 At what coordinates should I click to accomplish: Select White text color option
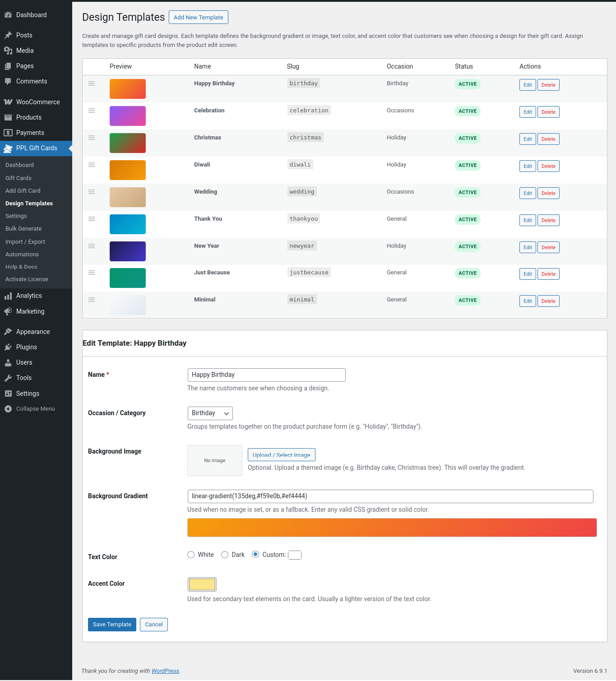tap(191, 555)
